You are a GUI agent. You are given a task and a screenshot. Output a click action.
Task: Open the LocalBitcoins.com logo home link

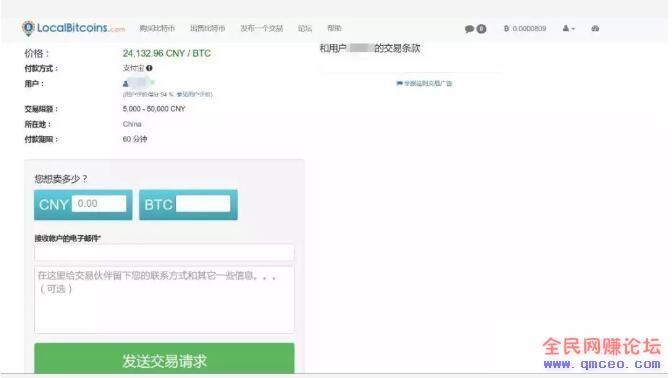tap(73, 28)
